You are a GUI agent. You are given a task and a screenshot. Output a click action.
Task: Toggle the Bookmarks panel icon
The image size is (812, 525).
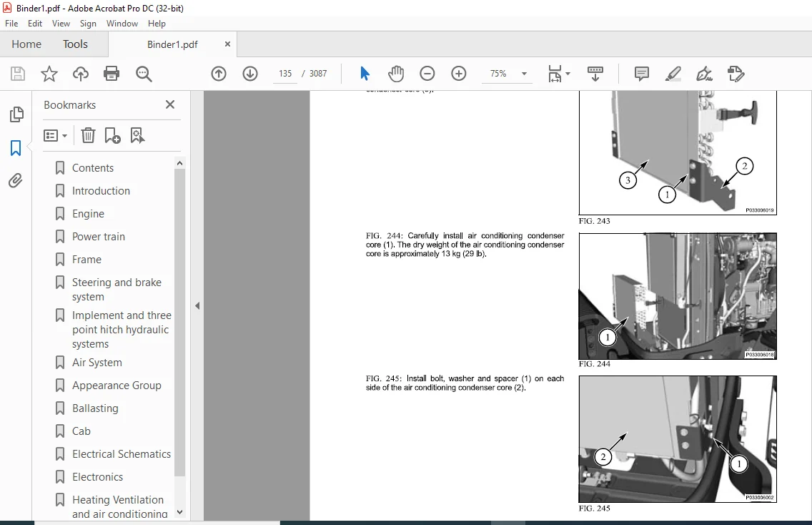16,148
